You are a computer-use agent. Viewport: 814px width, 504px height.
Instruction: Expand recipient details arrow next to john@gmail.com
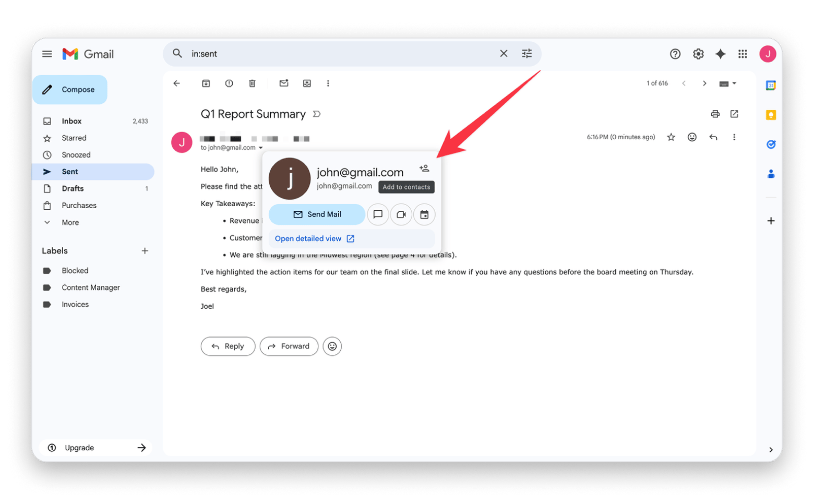261,148
